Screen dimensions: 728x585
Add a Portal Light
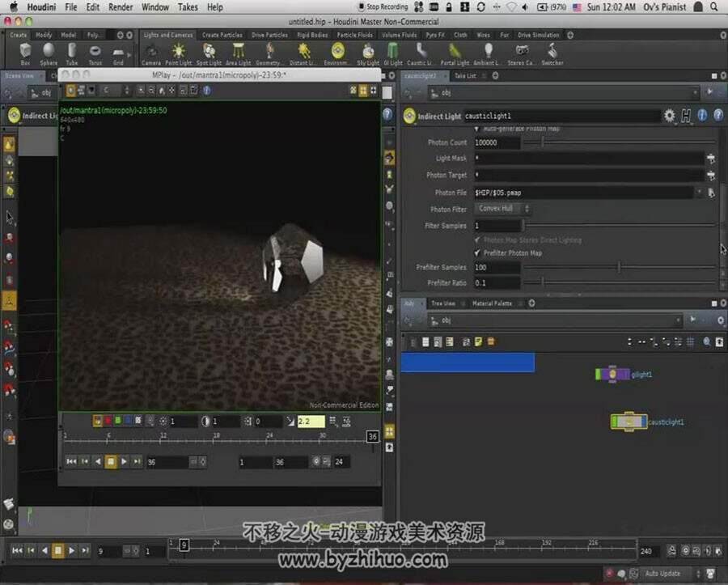coord(455,54)
